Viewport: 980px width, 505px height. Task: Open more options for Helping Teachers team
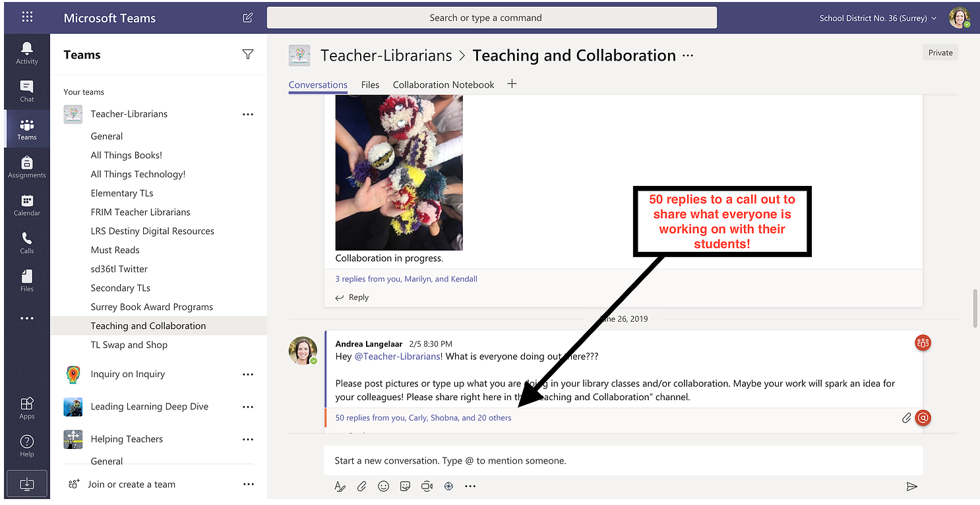[x=248, y=439]
